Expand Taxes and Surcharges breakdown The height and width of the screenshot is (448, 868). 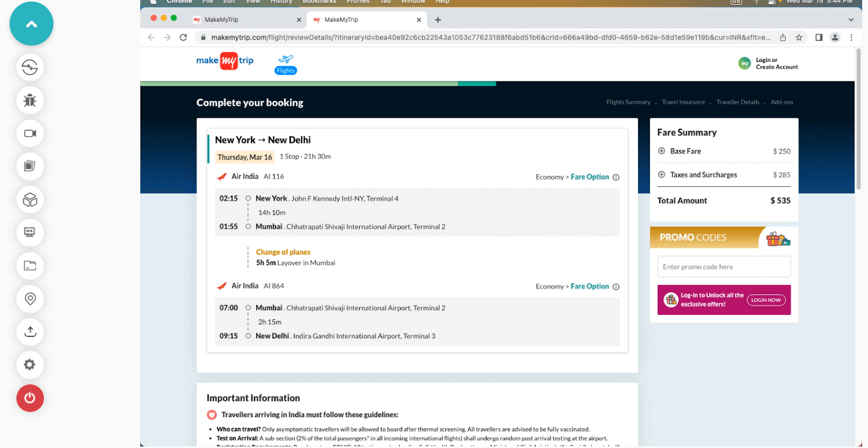click(x=661, y=174)
